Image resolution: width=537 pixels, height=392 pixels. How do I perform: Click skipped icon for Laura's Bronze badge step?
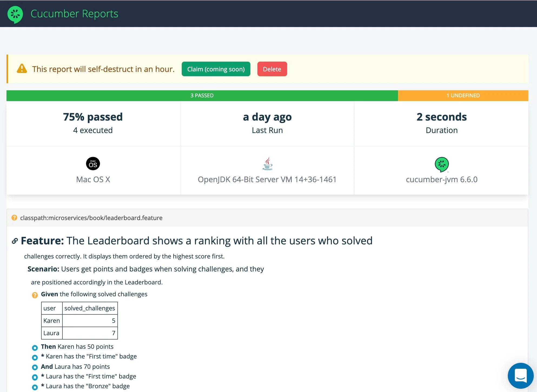pos(35,387)
